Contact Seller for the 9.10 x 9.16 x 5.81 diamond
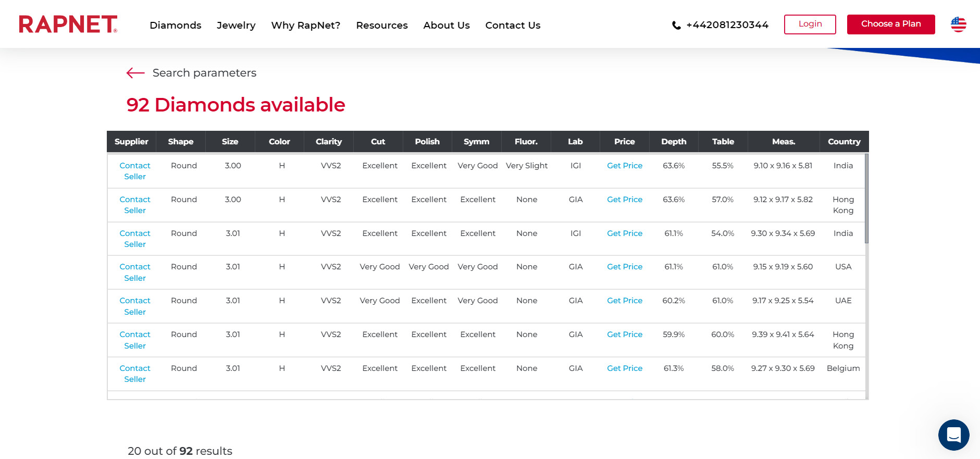This screenshot has height=459, width=980. pos(135,171)
